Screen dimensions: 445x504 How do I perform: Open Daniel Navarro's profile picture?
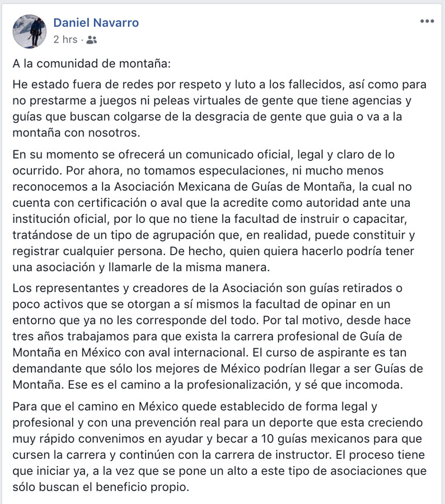click(29, 31)
